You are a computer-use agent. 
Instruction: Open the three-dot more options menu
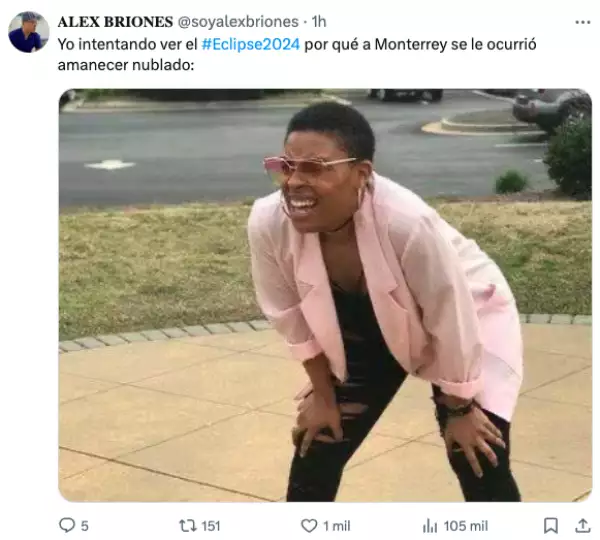coord(582,23)
